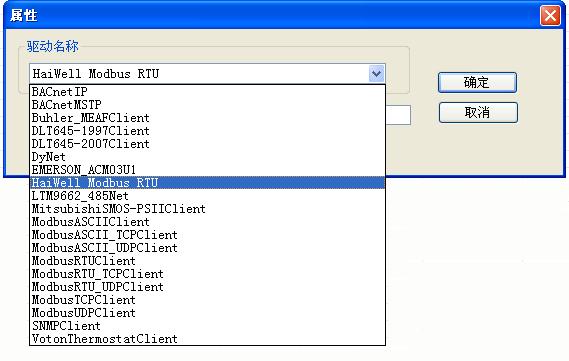Choose EMERSON_ACM03U1 from the list
The image size is (569, 361).
[x=207, y=170]
